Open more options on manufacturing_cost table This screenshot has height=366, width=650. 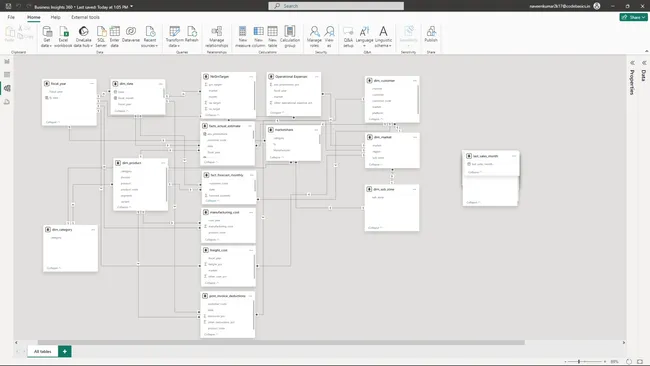click(x=251, y=212)
